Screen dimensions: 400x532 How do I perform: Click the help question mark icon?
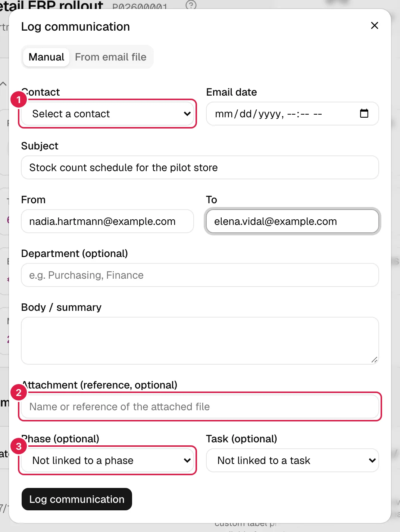191,5
